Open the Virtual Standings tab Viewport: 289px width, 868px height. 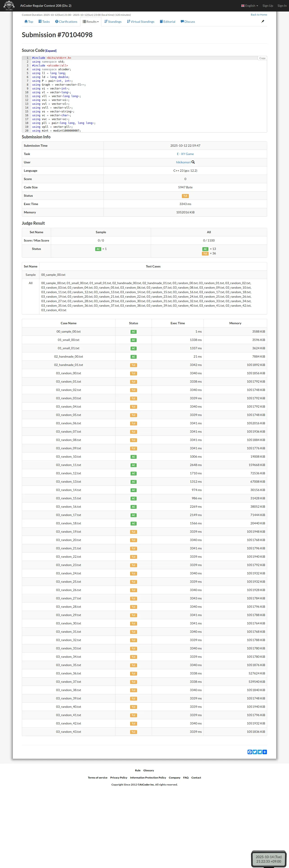pos(141,22)
